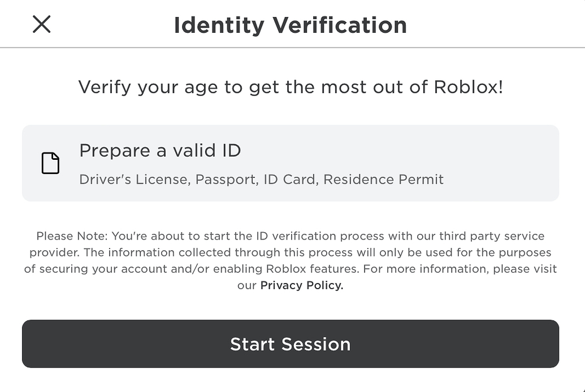The height and width of the screenshot is (392, 585).
Task: Click the Identity Verification heading
Action: (x=290, y=25)
